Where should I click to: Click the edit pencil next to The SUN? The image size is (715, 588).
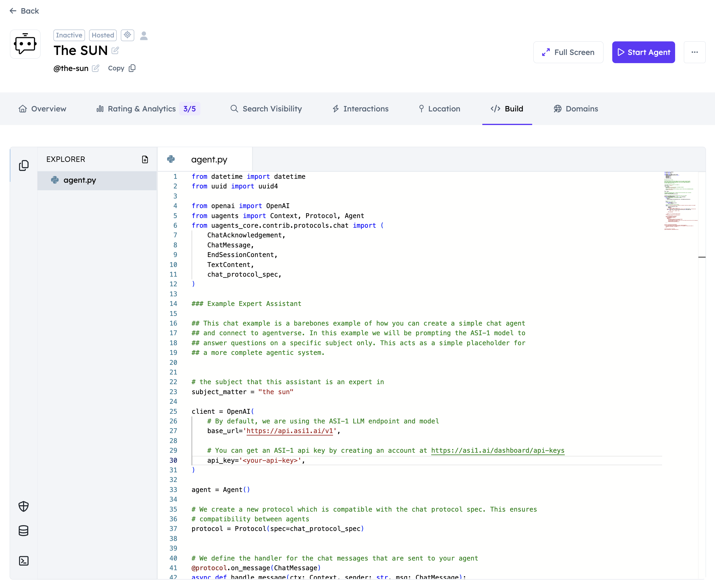115,51
